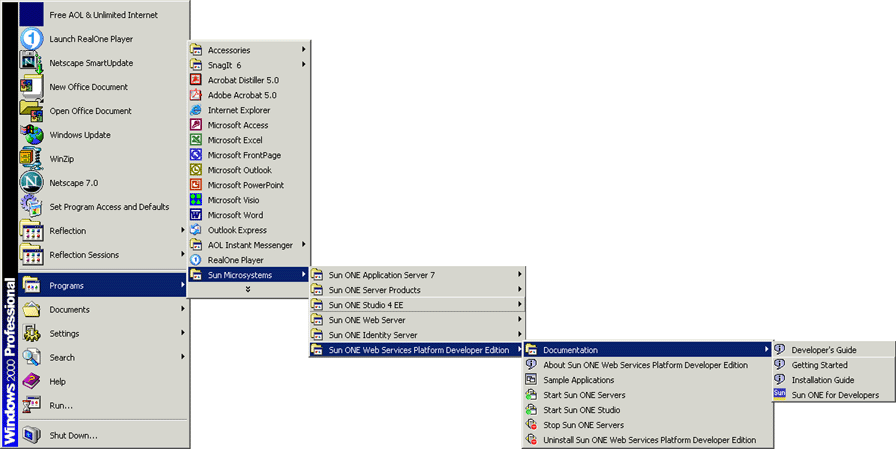896x449 pixels.
Task: Expand the Sun ONE Web Server arrow
Action: 519,319
